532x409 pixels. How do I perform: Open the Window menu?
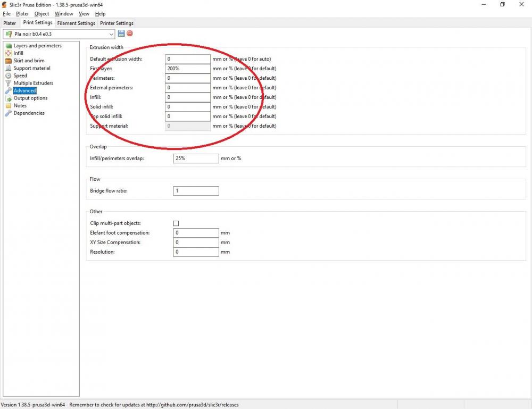pos(64,14)
